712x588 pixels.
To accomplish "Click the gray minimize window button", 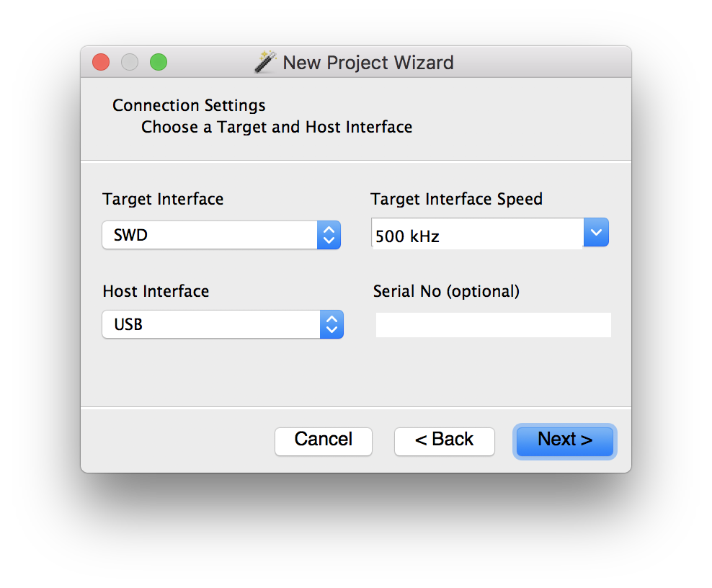I will (130, 62).
